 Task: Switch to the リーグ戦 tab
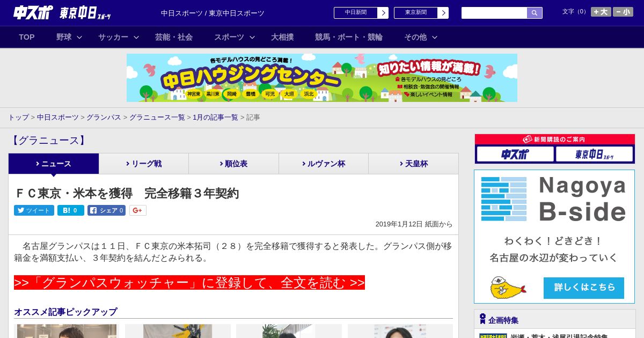pyautogui.click(x=144, y=164)
